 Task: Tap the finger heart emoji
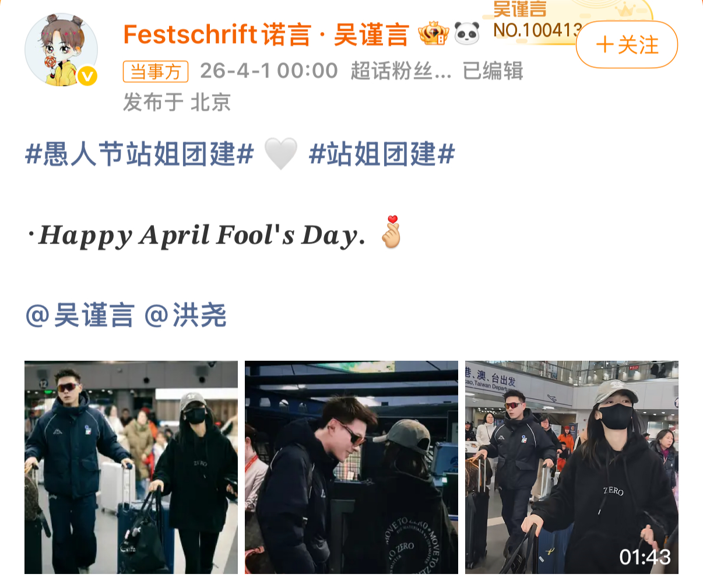392,233
